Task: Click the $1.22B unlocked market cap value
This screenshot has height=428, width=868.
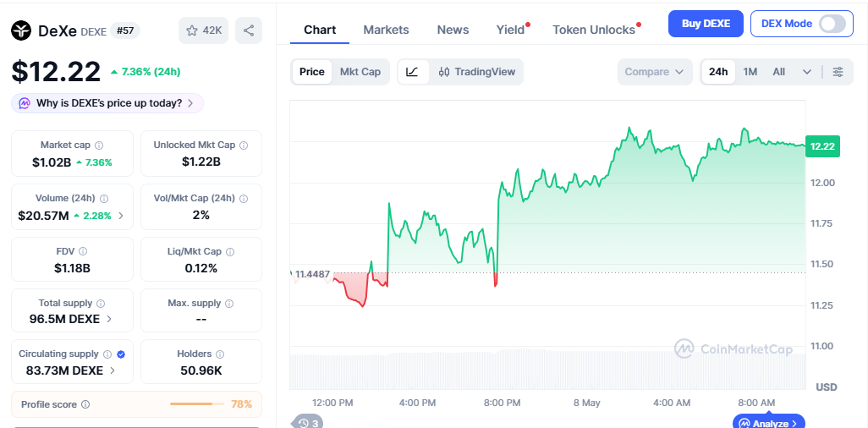Action: (x=201, y=162)
